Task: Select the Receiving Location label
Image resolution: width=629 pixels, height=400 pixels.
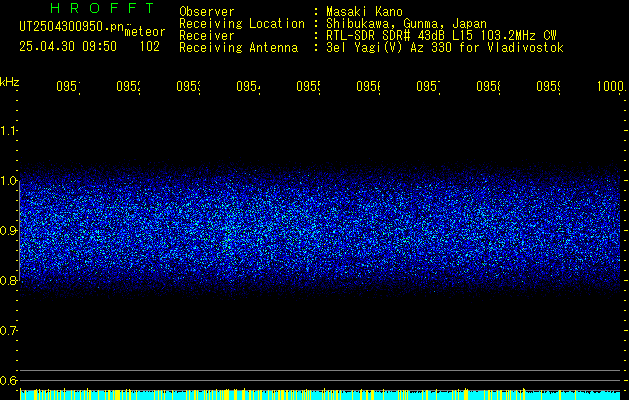Action: 242,24
